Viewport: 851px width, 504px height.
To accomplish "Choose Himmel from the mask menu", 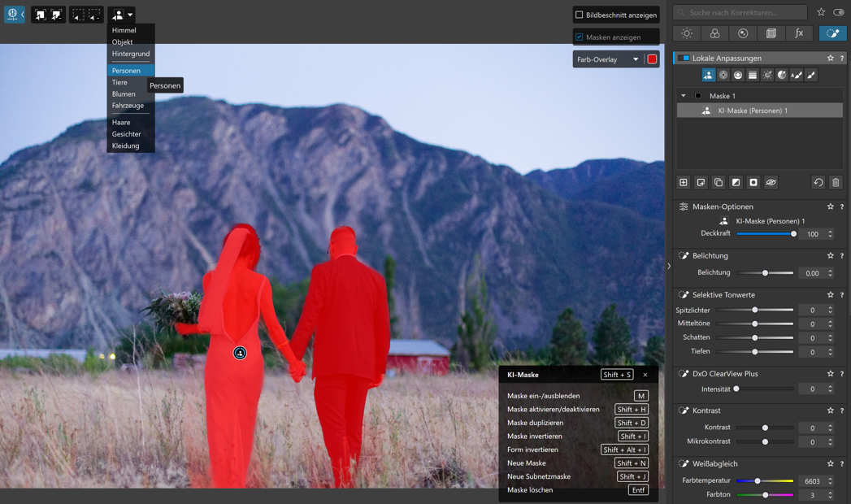I will pos(124,30).
